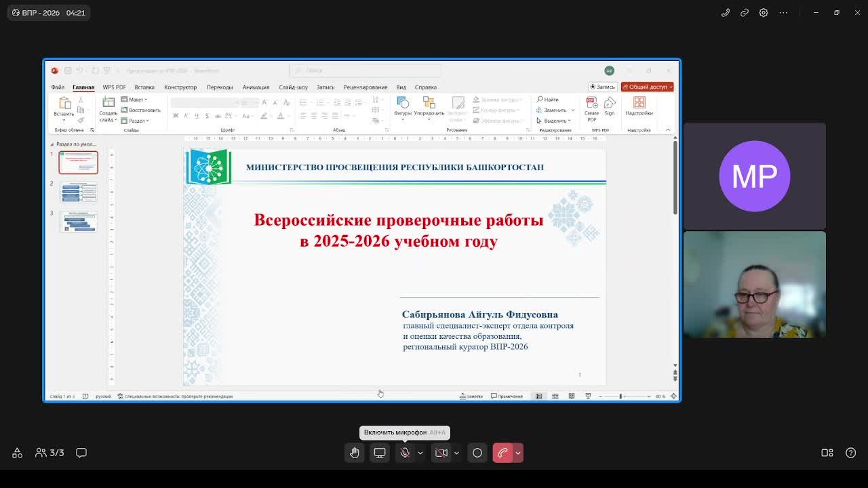This screenshot has width=868, height=488.
Task: Click the Create PDF icon
Action: (592, 108)
